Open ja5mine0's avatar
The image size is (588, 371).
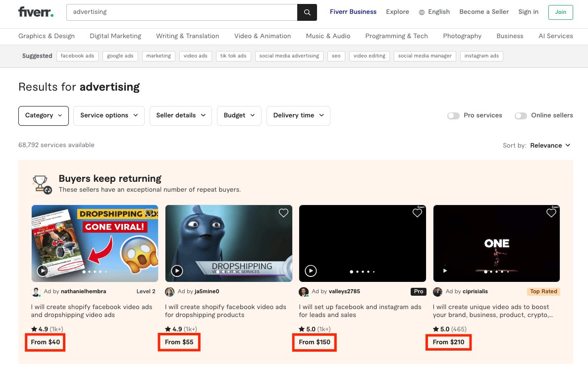pos(170,292)
